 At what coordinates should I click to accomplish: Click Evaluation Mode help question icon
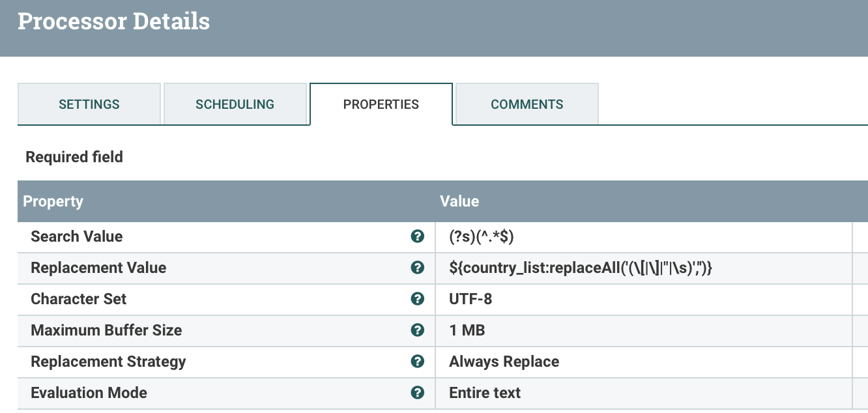418,393
